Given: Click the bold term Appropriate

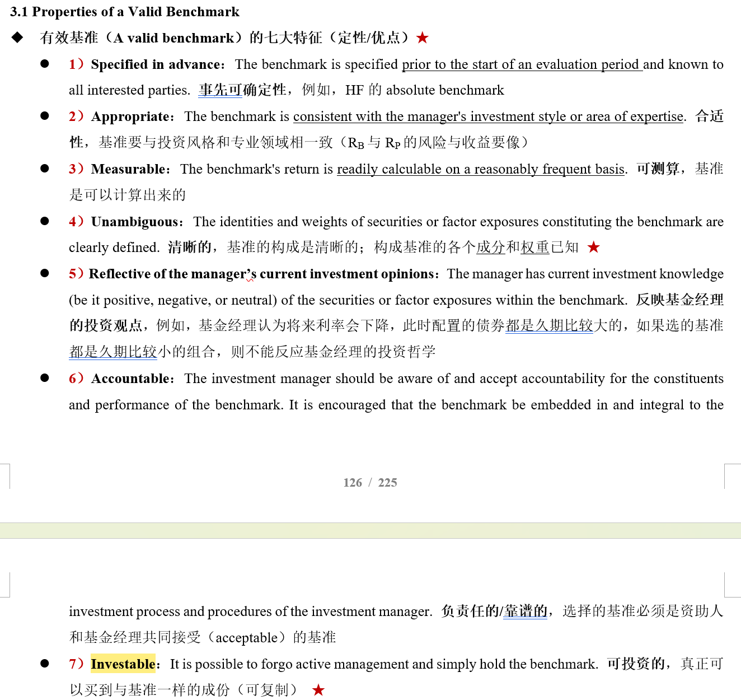Looking at the screenshot, I should click(x=132, y=116).
